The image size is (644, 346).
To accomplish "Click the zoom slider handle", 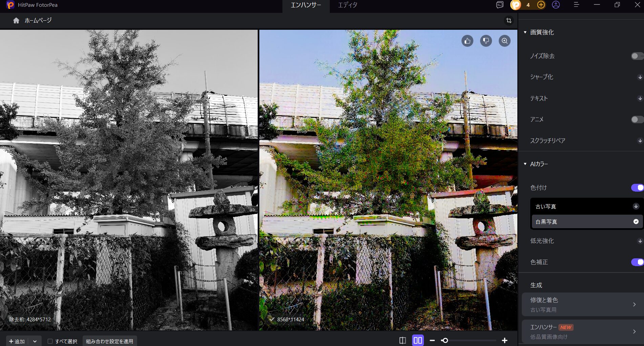I will click(445, 340).
